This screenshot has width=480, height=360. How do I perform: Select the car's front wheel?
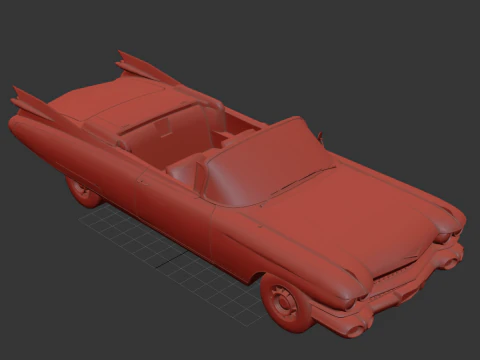(286, 303)
